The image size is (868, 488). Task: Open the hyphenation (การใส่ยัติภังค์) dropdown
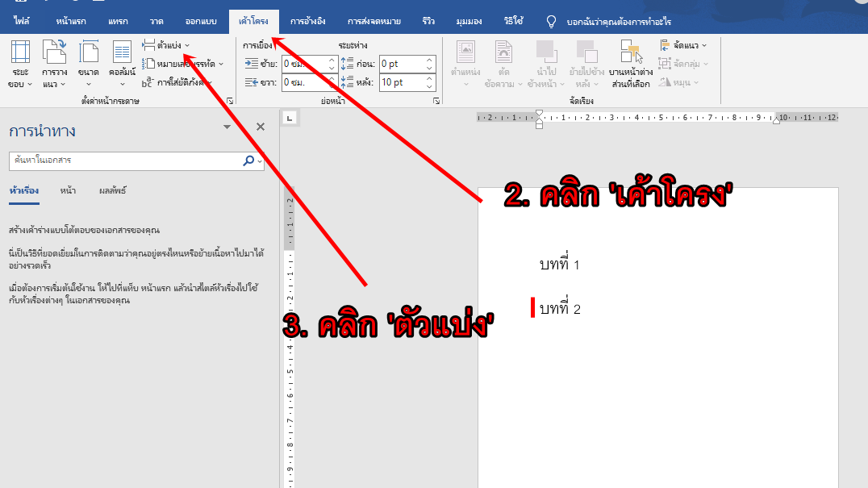pyautogui.click(x=177, y=82)
